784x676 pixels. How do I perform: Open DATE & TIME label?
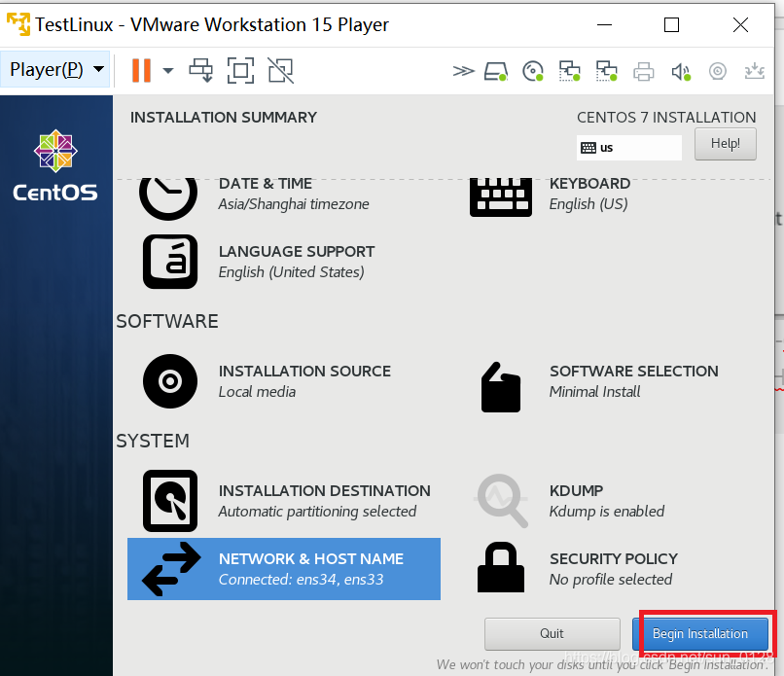point(266,184)
